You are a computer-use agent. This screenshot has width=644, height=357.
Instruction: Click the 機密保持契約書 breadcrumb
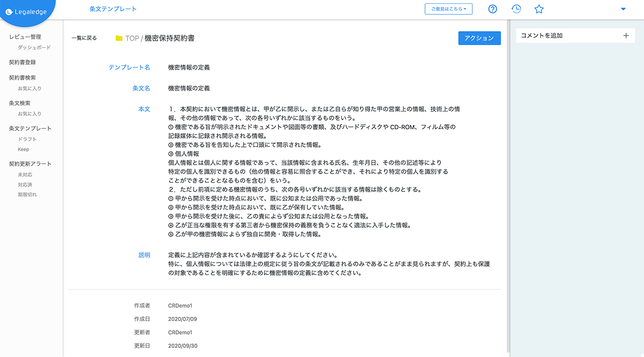(x=170, y=39)
